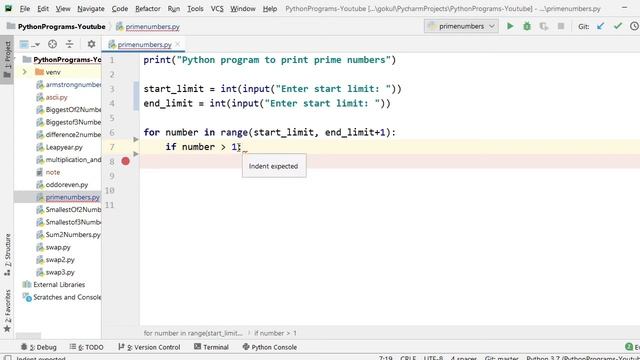This screenshot has width=640, height=360.
Task: Select Scratches and Consoles node
Action: coord(67,297)
